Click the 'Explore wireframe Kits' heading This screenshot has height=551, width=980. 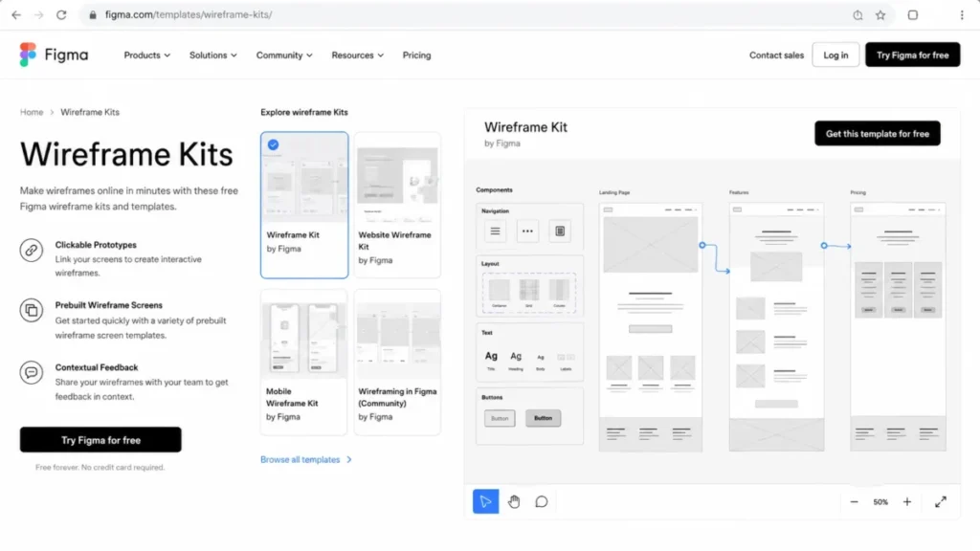tap(304, 113)
